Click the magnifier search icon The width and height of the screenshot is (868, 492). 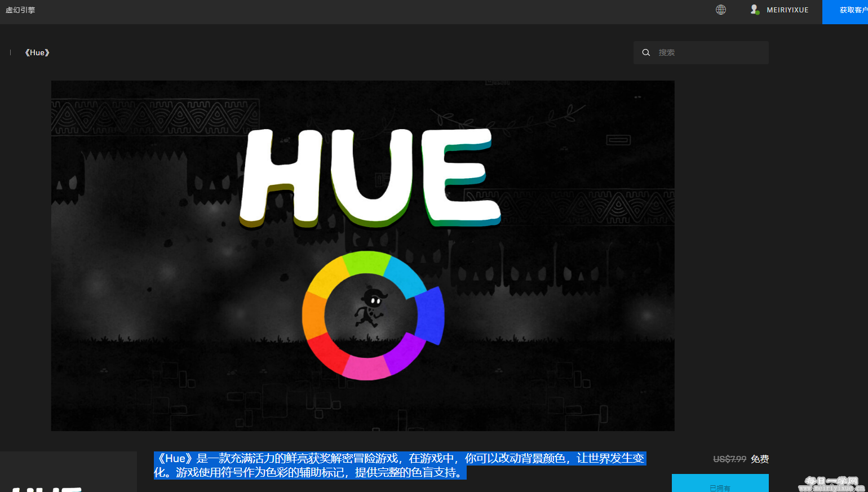(x=646, y=52)
